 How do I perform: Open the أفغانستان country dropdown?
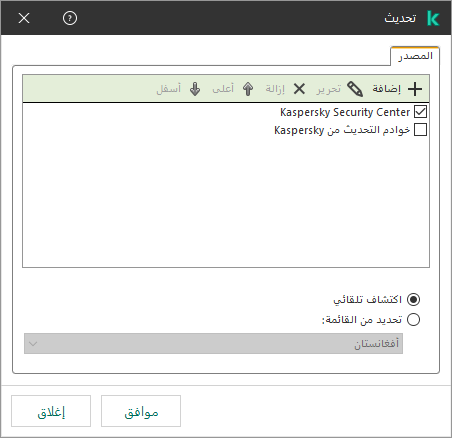(x=213, y=343)
